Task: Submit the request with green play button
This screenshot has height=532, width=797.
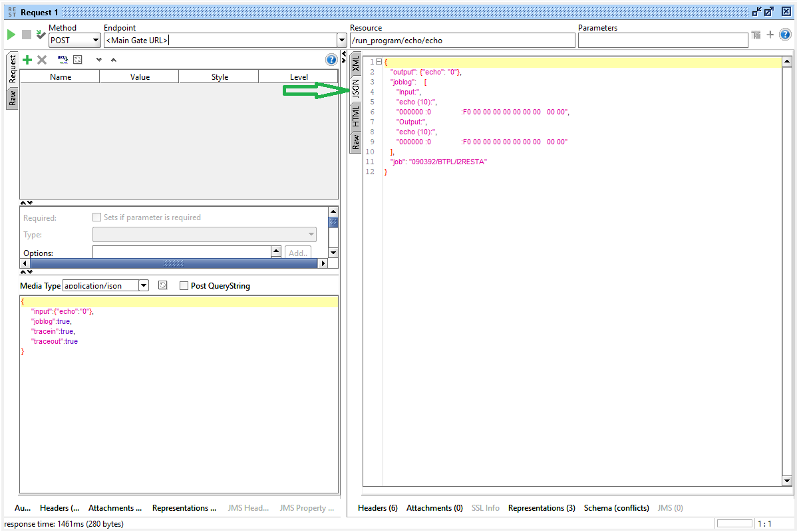Action: [x=11, y=35]
